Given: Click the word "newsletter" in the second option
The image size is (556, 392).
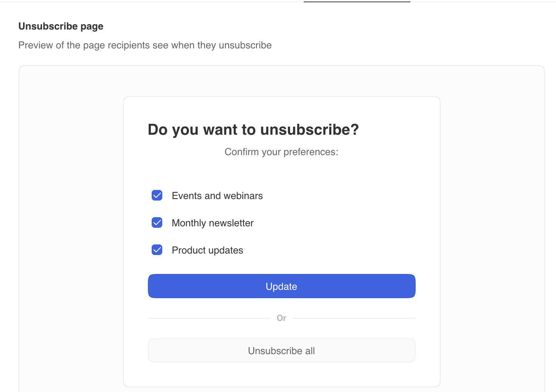Looking at the screenshot, I should [x=231, y=223].
